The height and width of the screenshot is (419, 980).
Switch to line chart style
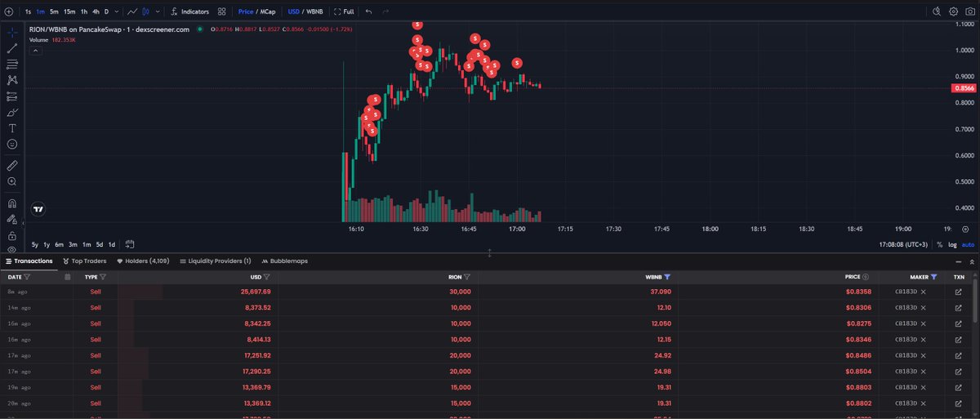[131, 11]
